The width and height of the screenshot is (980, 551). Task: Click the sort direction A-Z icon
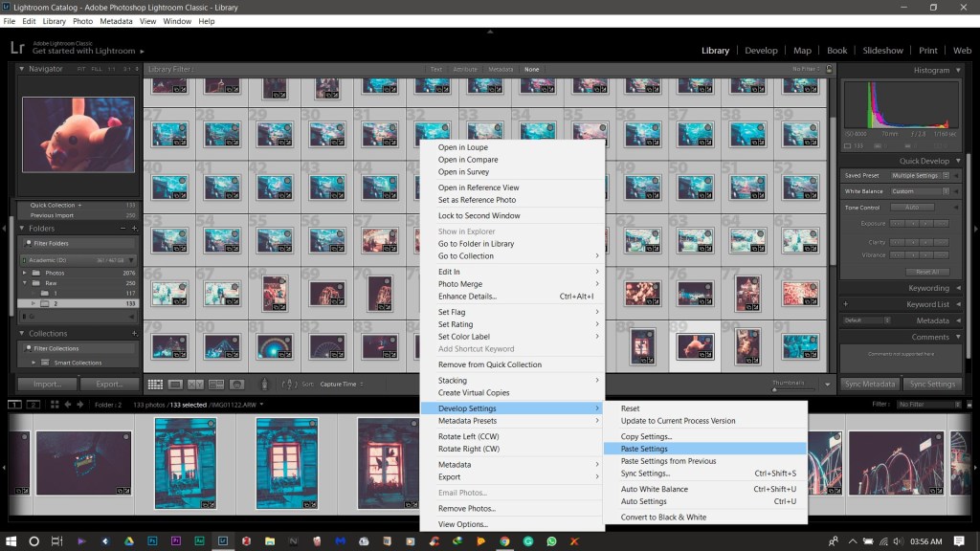coord(289,384)
